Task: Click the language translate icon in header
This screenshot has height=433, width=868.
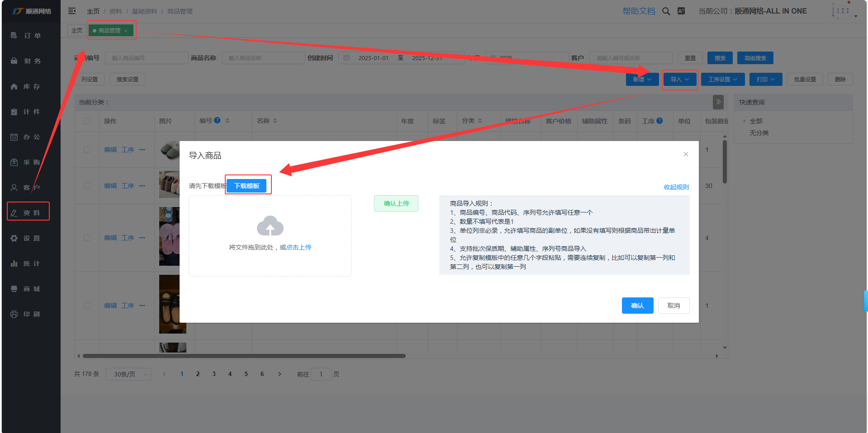Action: click(x=681, y=11)
